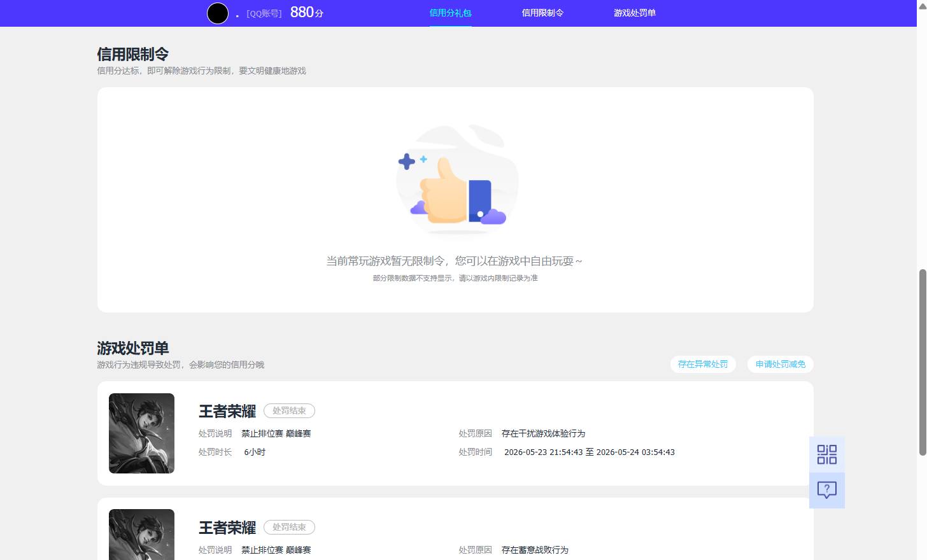Image resolution: width=927 pixels, height=560 pixels.
Task: Click 存在蓄意战败行为 penalty reason text
Action: pyautogui.click(x=535, y=550)
